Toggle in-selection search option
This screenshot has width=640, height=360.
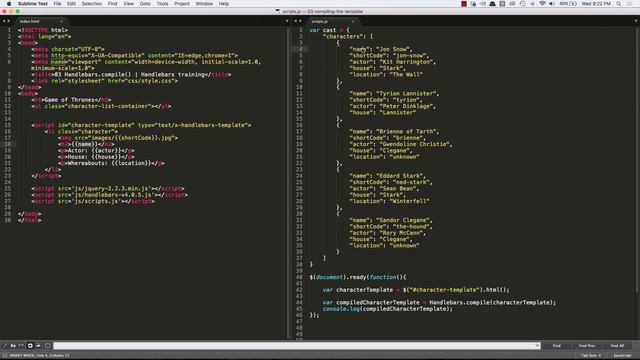point(38,346)
